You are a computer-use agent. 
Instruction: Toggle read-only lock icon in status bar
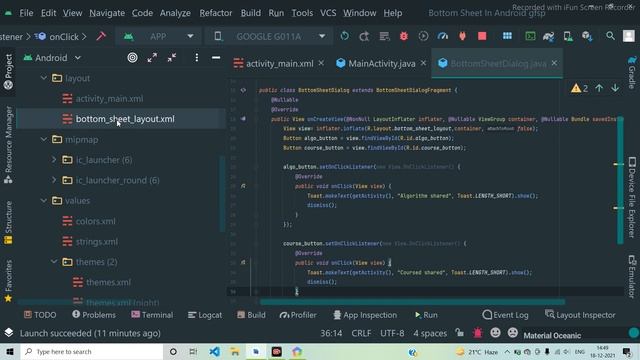(x=460, y=333)
